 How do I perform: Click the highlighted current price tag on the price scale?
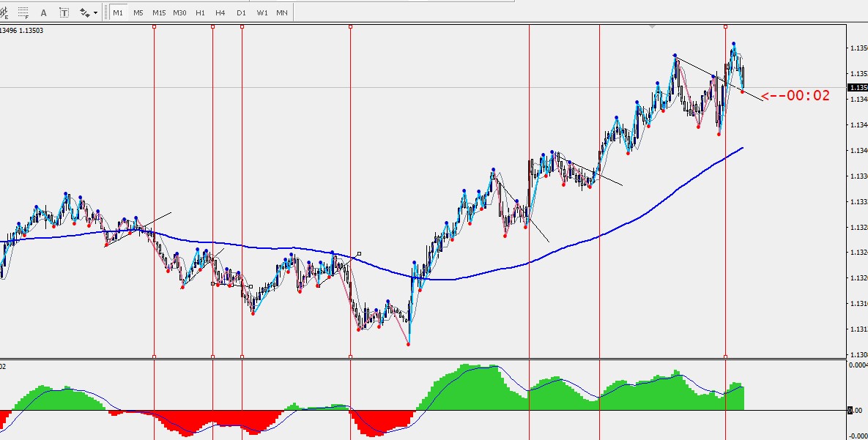tap(858, 87)
